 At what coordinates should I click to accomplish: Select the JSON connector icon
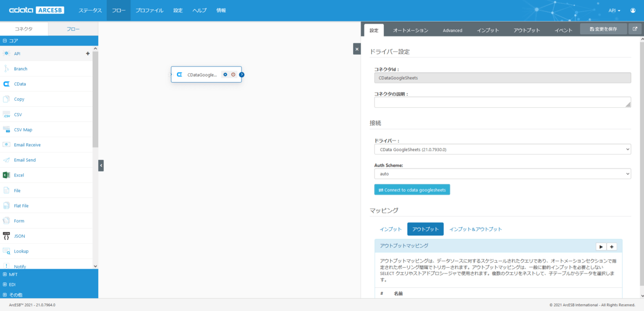click(x=6, y=236)
